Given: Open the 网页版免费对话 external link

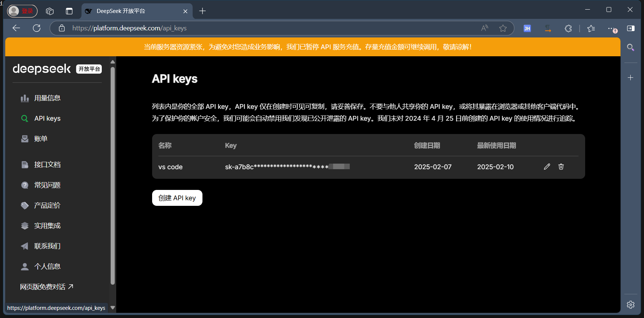Looking at the screenshot, I should point(47,287).
